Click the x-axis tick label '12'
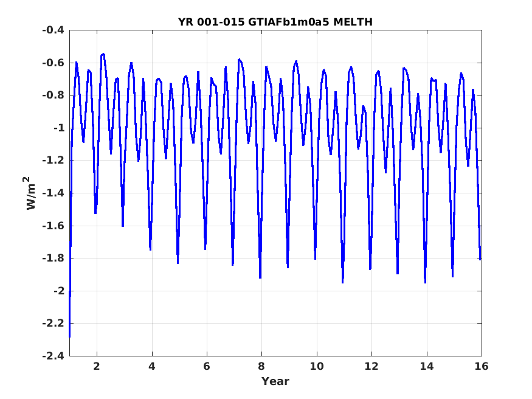 click(371, 366)
